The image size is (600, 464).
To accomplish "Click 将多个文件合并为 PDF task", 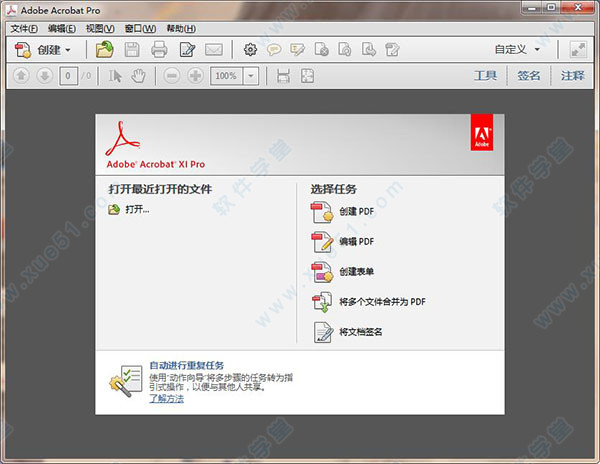I will coord(381,301).
